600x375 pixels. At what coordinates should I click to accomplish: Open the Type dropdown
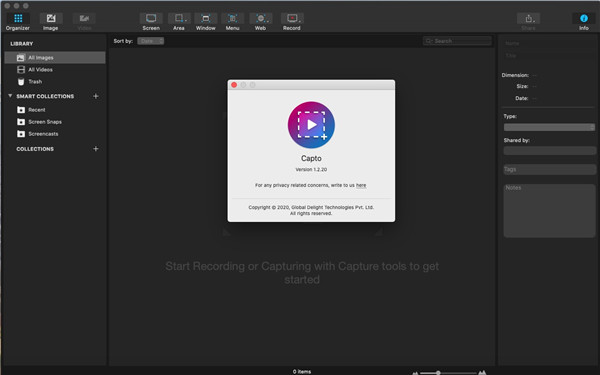[x=549, y=127]
